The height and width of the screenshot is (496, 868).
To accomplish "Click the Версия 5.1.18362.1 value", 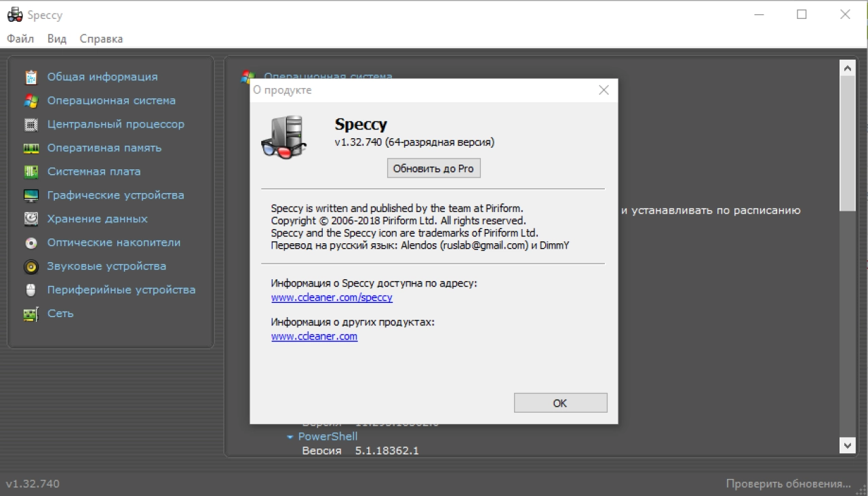I will pyautogui.click(x=387, y=451).
